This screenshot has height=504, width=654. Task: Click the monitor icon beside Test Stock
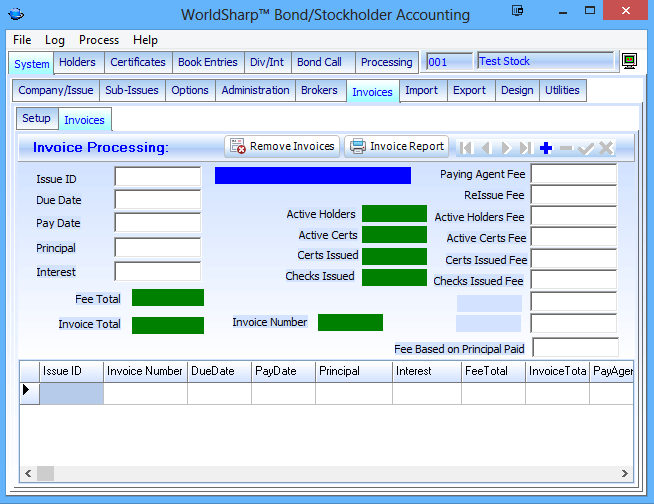coord(630,62)
